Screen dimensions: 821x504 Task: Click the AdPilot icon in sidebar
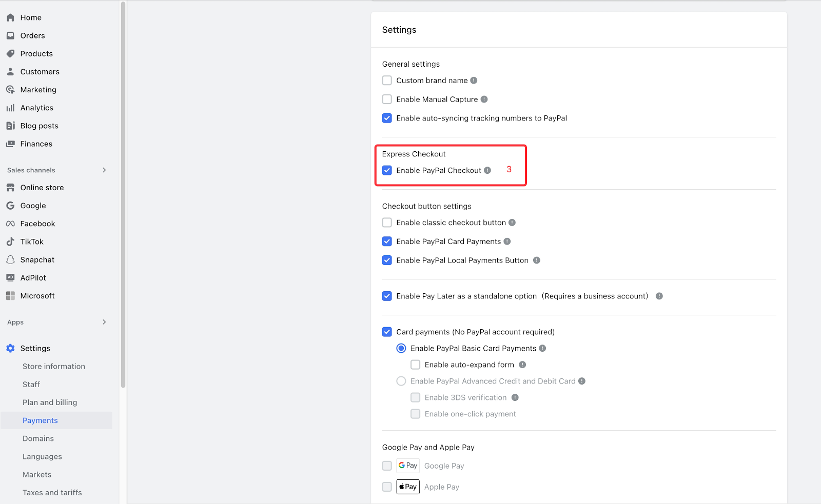tap(10, 278)
